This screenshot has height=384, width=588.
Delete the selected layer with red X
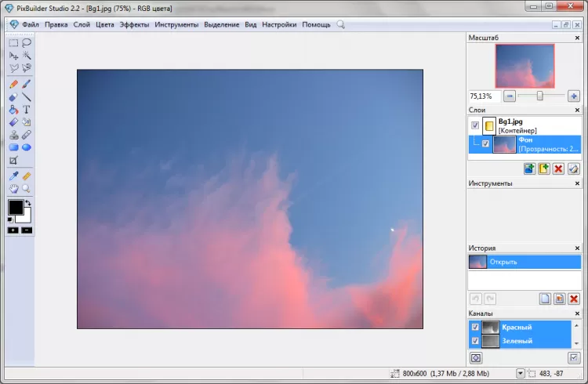[x=558, y=168]
